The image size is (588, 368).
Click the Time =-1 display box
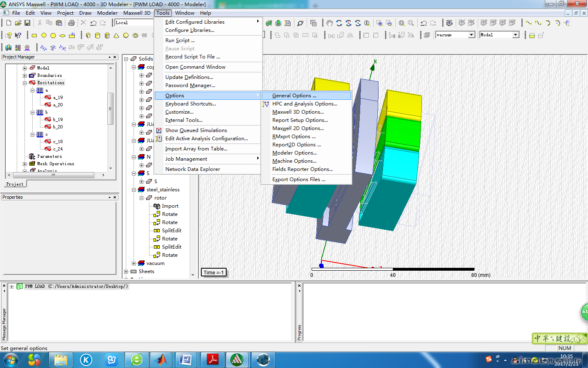tap(214, 273)
